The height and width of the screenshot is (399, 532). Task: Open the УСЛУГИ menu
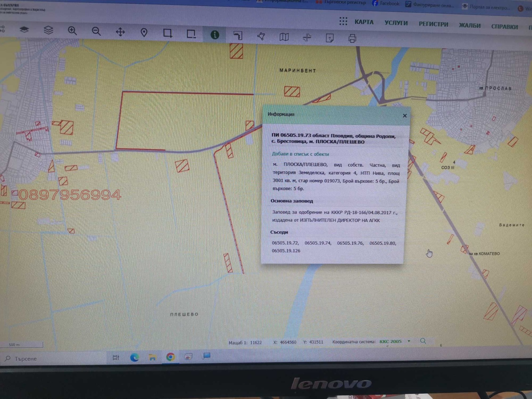point(396,23)
